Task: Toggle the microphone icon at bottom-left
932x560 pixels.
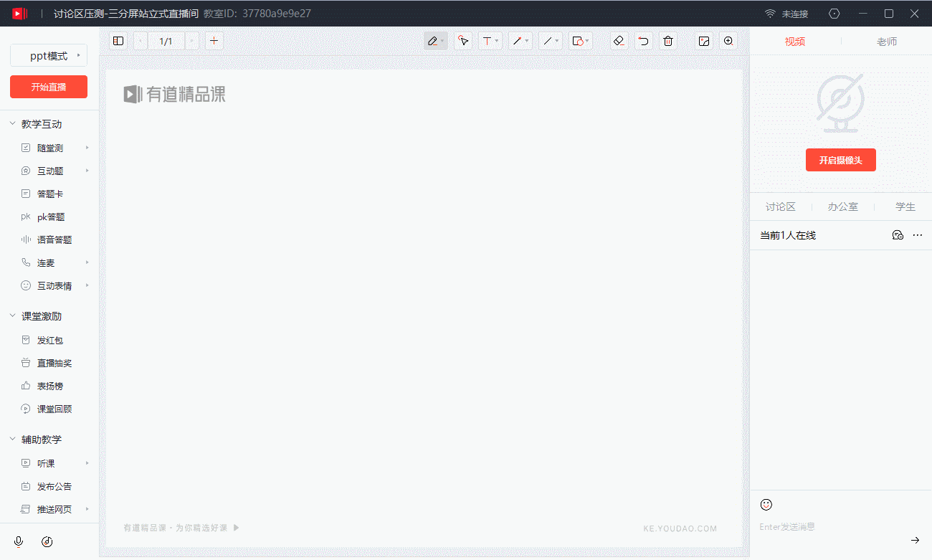Action: [x=19, y=541]
